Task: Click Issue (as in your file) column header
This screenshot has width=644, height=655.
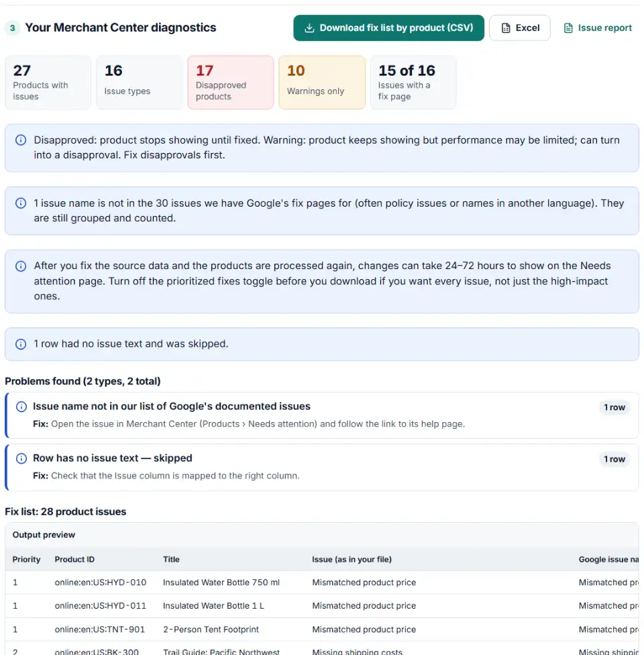Action: point(352,560)
